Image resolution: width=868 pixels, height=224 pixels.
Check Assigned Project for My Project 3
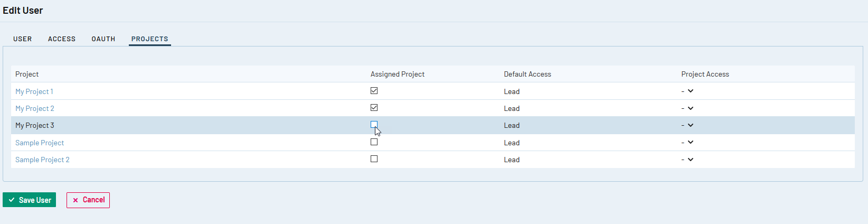(374, 125)
